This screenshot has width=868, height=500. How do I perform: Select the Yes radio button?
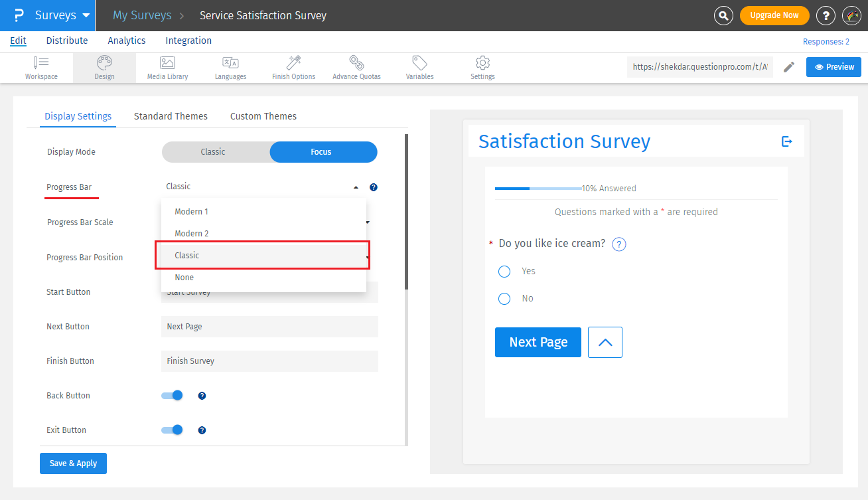click(504, 271)
